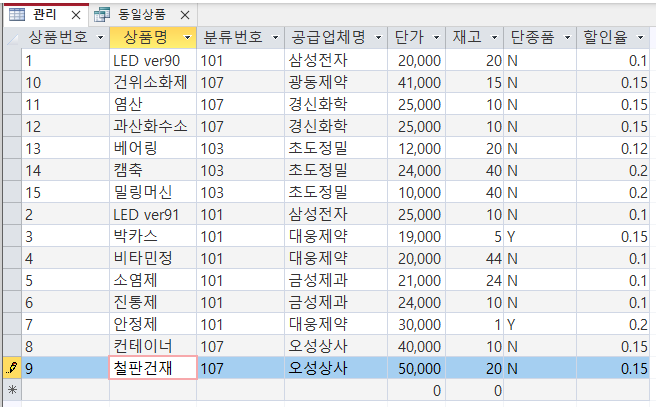Click the cell 박카스

coord(153,236)
